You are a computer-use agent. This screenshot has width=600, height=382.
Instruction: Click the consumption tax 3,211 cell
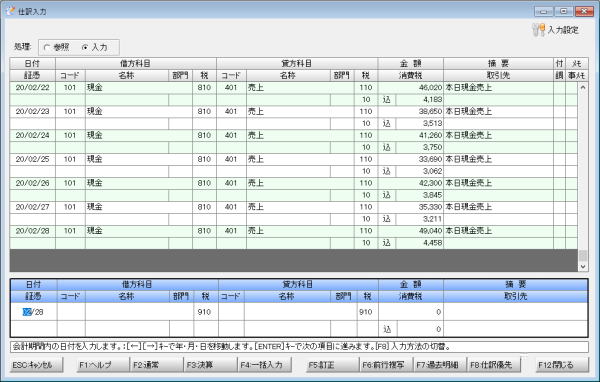[420, 219]
